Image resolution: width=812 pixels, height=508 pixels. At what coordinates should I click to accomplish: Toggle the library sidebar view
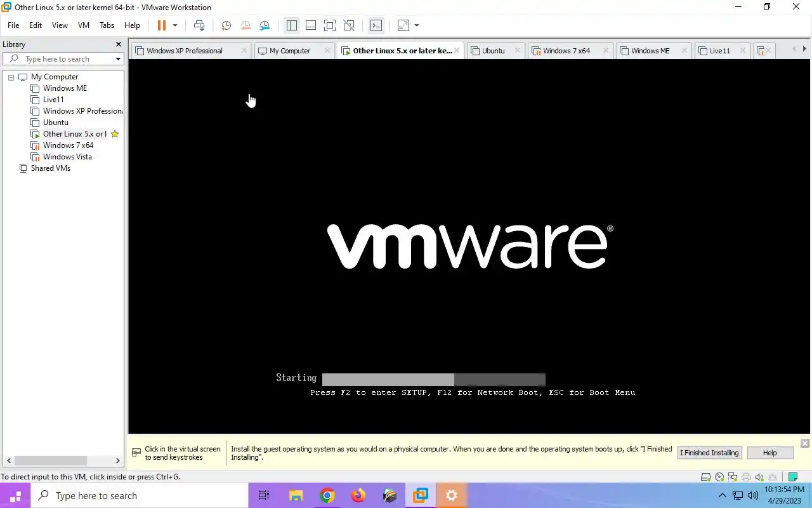tap(292, 25)
